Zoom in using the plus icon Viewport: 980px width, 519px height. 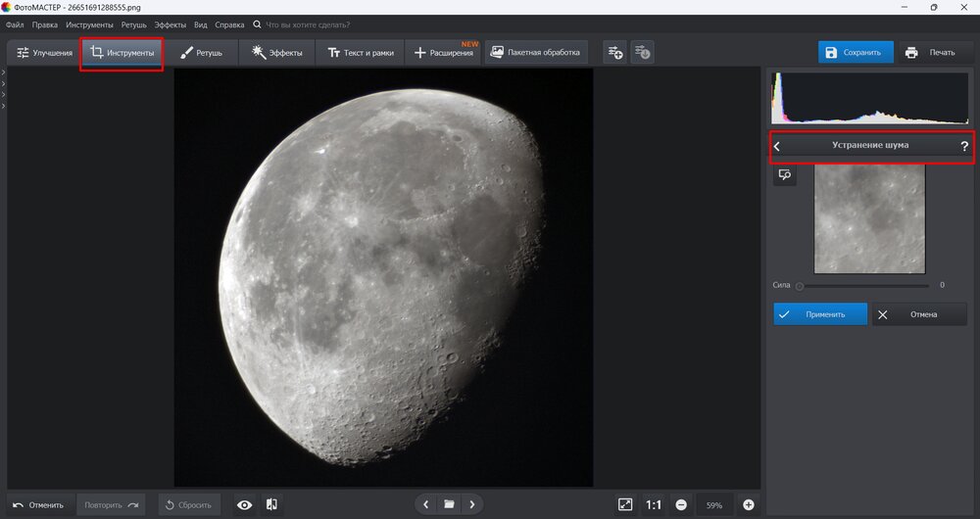tap(749, 504)
